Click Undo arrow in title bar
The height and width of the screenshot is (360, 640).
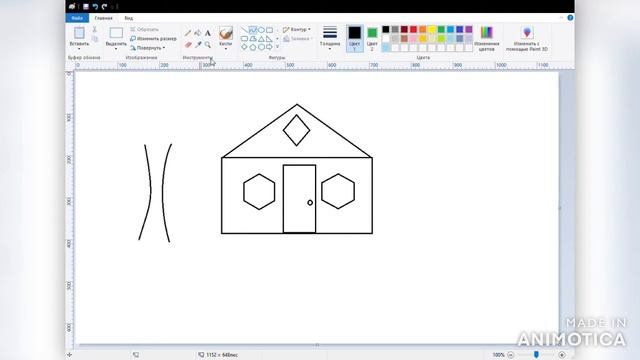tap(95, 6)
